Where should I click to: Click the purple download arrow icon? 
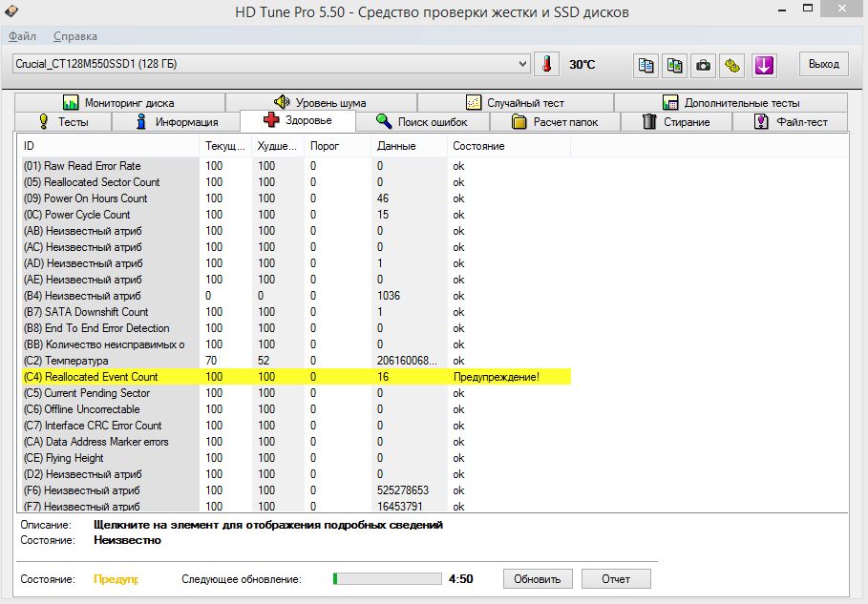tap(764, 65)
